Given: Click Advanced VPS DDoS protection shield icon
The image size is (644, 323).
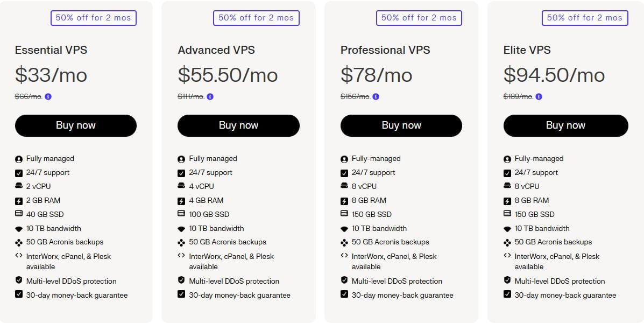Looking at the screenshot, I should point(181,280).
